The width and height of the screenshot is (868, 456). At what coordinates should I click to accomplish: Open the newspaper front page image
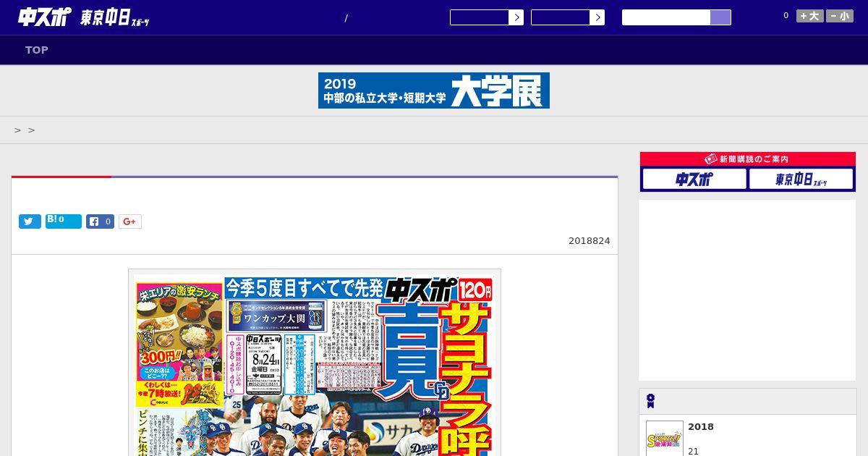pyautogui.click(x=315, y=363)
